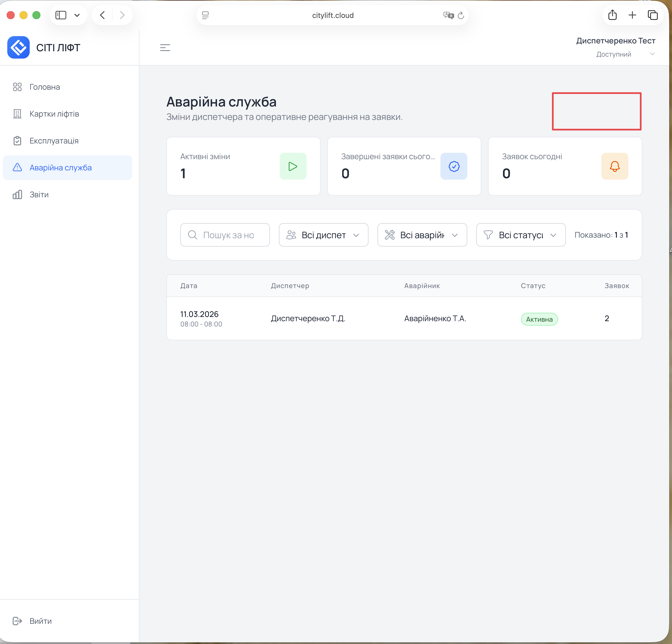
Task: Show Safari's tab overview icon
Action: (652, 15)
